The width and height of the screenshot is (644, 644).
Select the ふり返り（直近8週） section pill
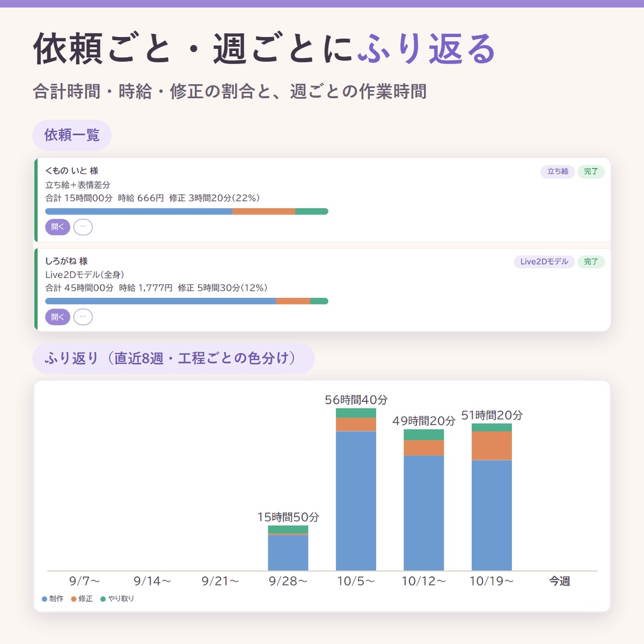point(174,358)
